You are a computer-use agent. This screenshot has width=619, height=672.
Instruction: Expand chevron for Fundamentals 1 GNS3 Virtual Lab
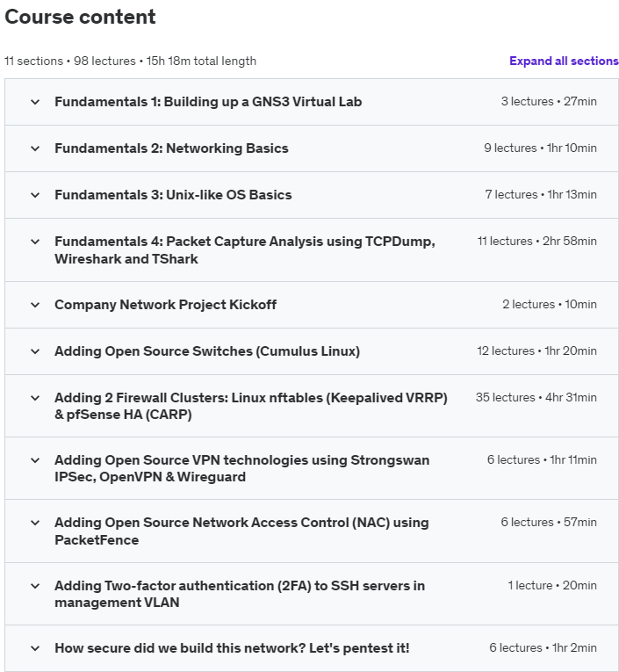[35, 102]
